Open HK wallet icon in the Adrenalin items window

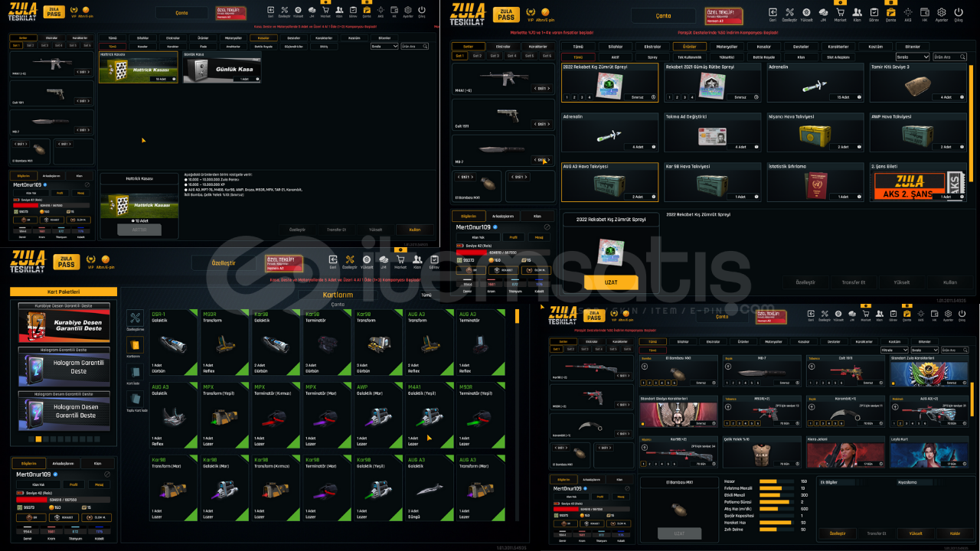[924, 14]
